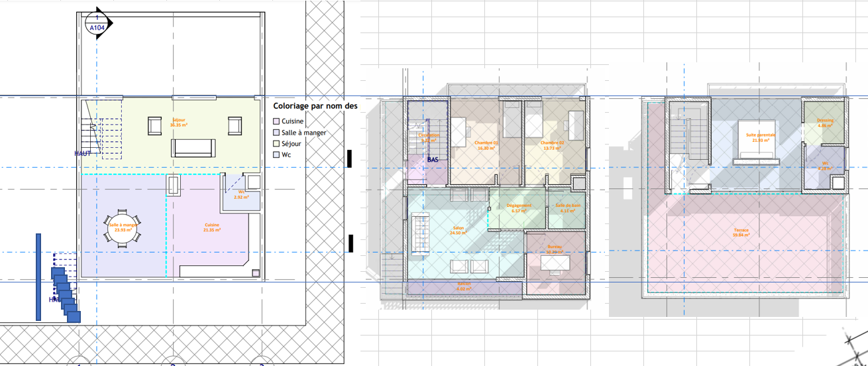Click the blue exterior stair steps
This screenshot has height=366, width=868.
(x=65, y=292)
